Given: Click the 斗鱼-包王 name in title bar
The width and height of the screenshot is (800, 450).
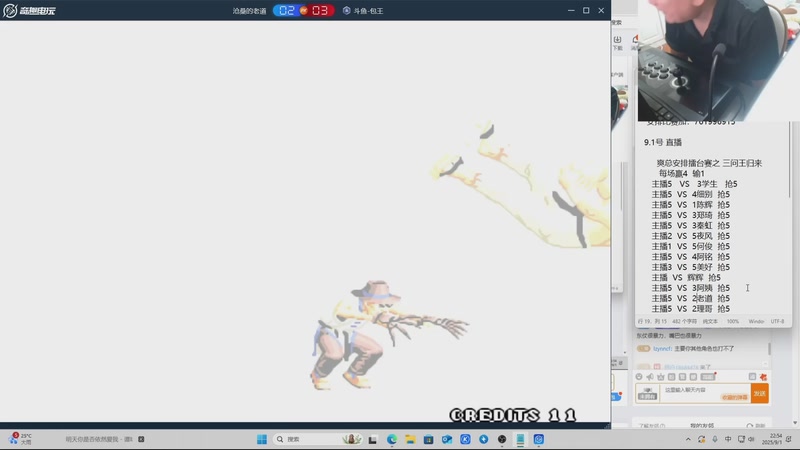Looking at the screenshot, I should pos(368,11).
